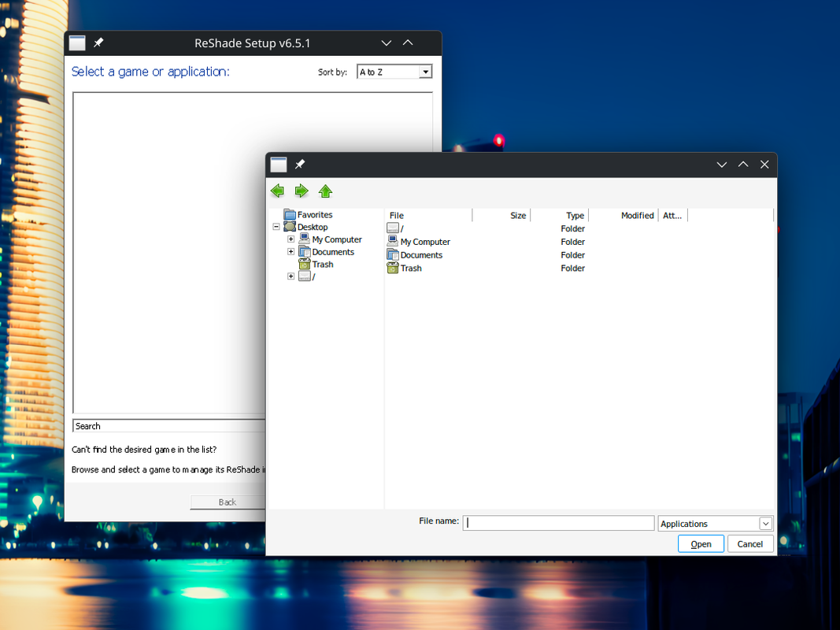
Task: Select Desktop label in tree
Action: 313,227
